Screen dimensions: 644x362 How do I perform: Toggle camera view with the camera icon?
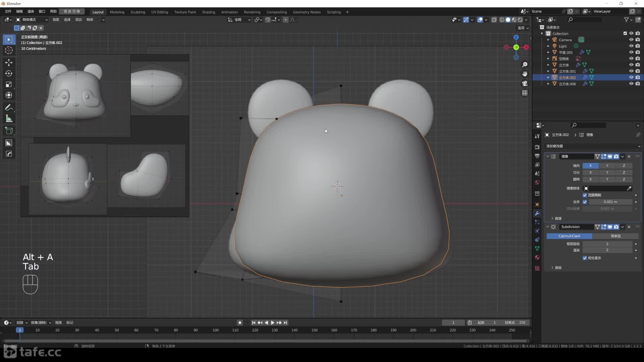[x=525, y=83]
